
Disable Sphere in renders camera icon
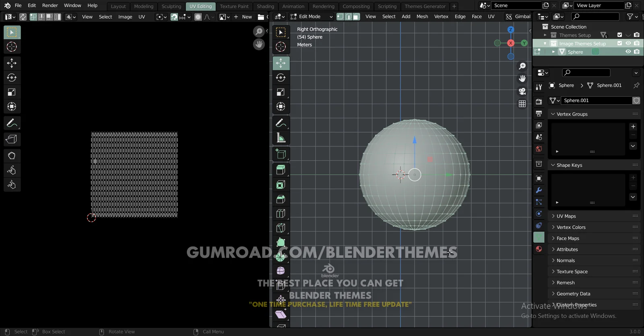point(637,52)
